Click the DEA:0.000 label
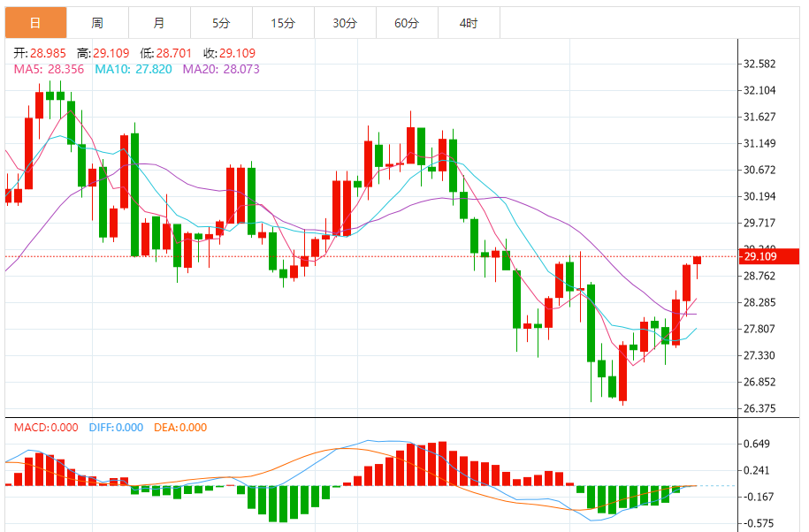Image resolution: width=809 pixels, height=532 pixels. [x=180, y=428]
